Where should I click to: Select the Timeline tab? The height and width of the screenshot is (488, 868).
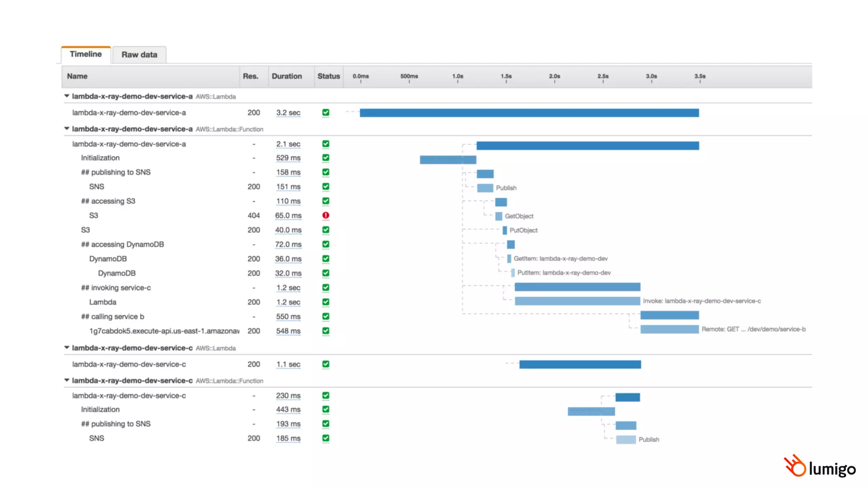[x=86, y=54]
